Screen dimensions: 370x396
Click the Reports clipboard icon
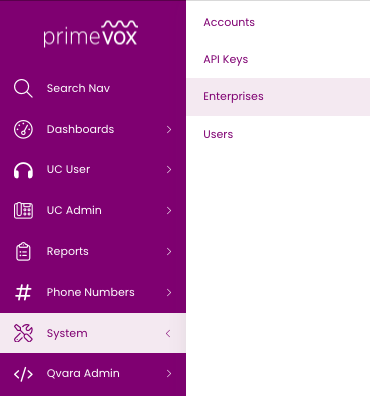(23, 251)
